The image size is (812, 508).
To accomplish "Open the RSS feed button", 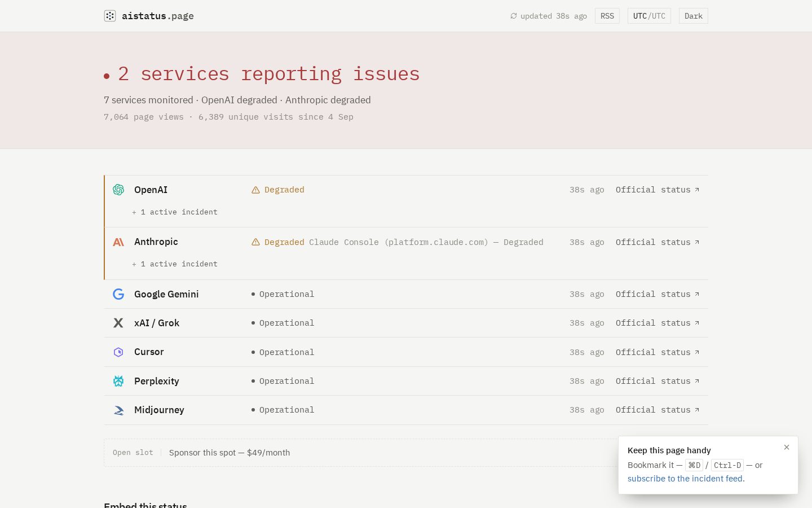I will point(607,16).
